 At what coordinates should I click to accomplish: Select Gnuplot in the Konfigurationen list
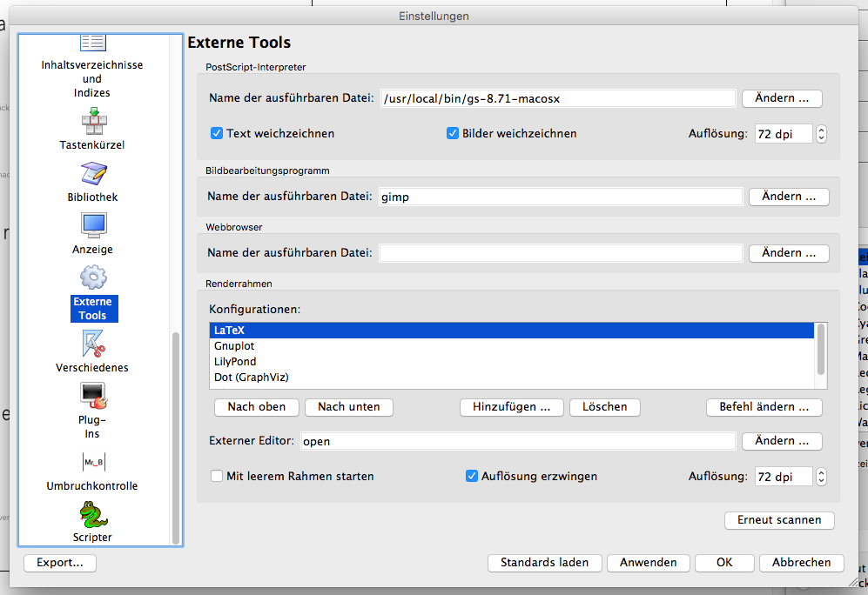click(x=235, y=346)
